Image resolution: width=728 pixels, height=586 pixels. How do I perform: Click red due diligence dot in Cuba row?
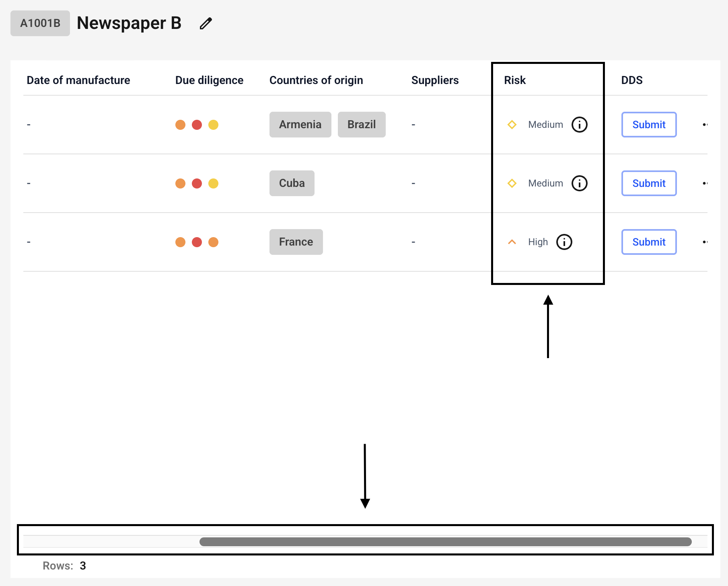click(197, 184)
